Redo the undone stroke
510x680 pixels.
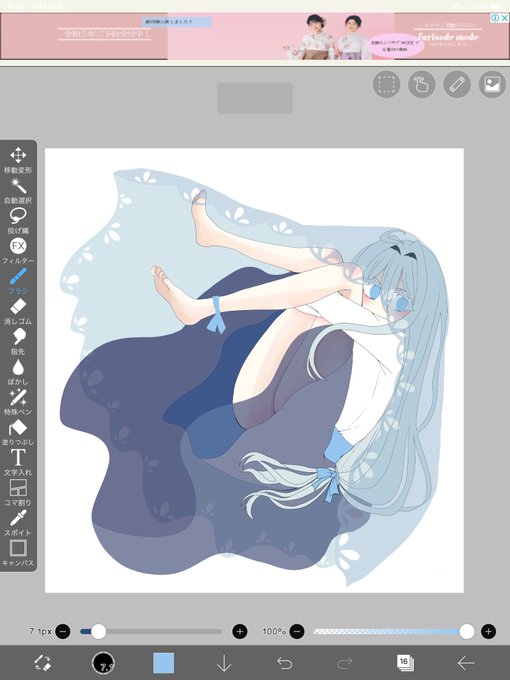345,663
